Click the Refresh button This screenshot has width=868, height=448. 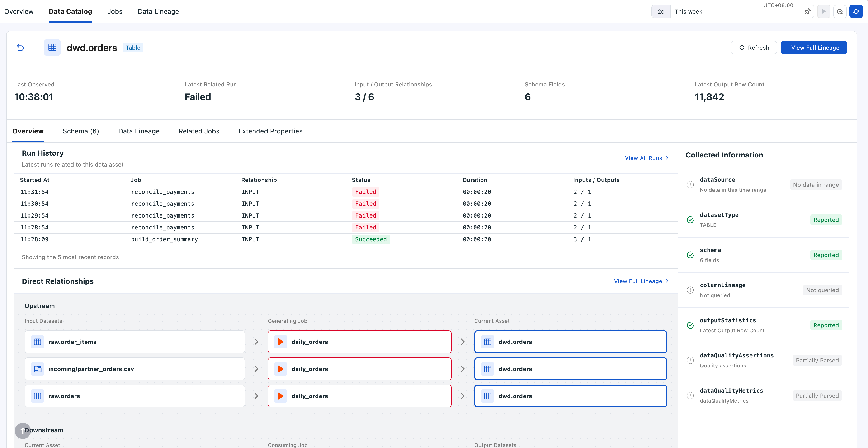tap(754, 48)
